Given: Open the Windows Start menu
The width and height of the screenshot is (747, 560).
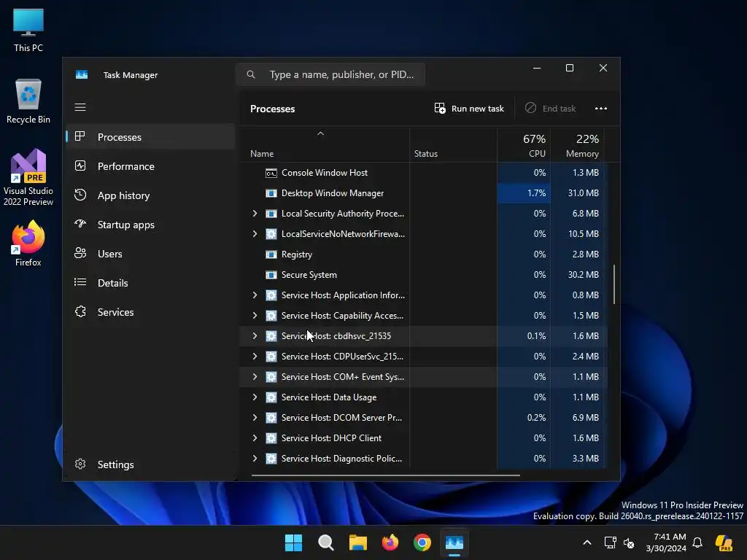Looking at the screenshot, I should coord(293,542).
